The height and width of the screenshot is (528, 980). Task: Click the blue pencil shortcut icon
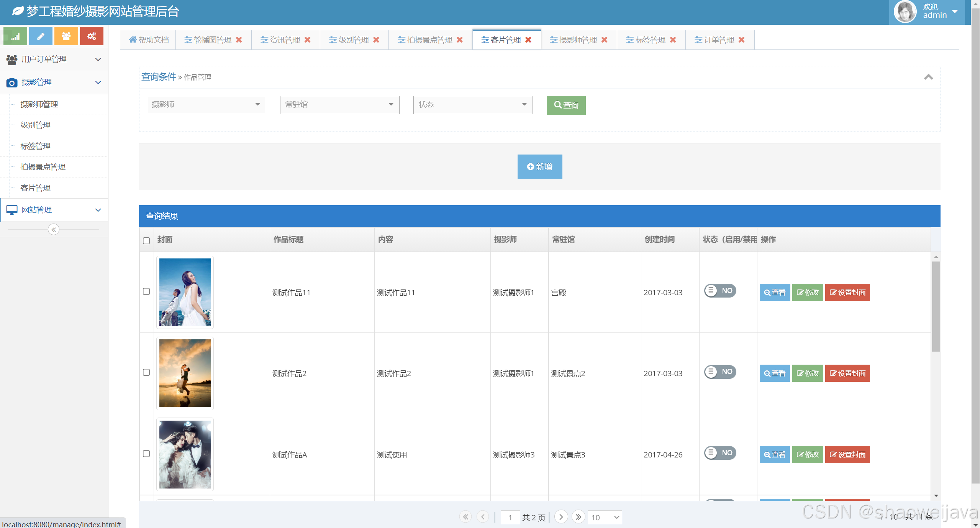tap(41, 36)
